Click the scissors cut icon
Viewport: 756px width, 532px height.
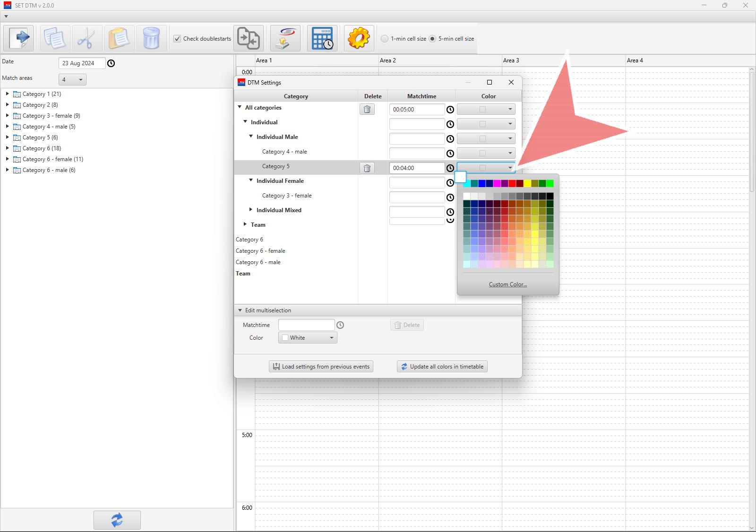pos(87,38)
